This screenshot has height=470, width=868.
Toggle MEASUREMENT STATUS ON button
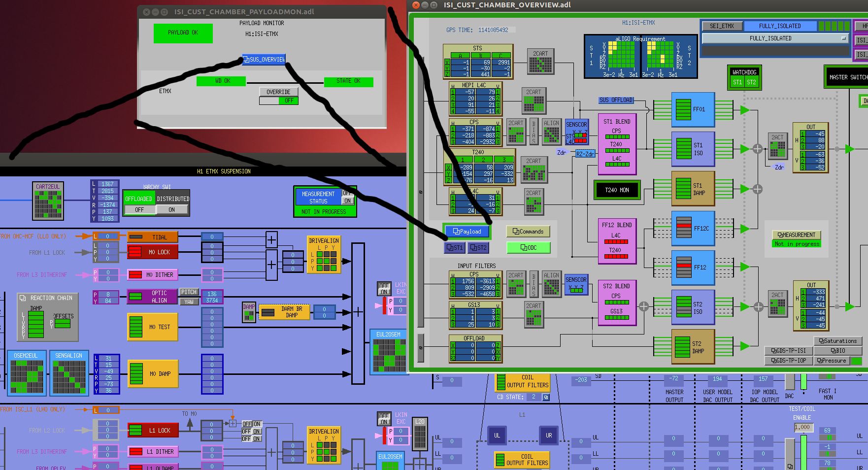(348, 201)
